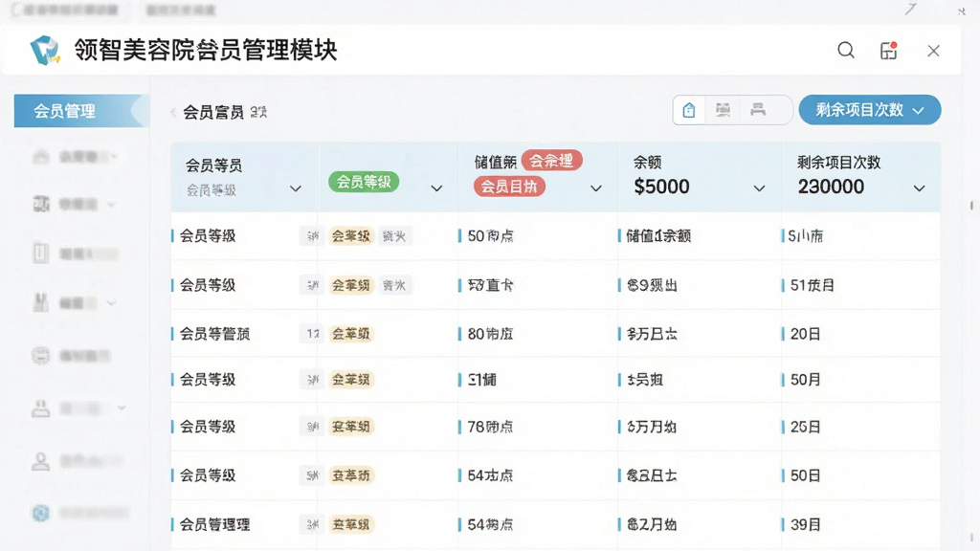Click the 余额 column header label
Image resolution: width=980 pixels, height=551 pixels.
[648, 163]
